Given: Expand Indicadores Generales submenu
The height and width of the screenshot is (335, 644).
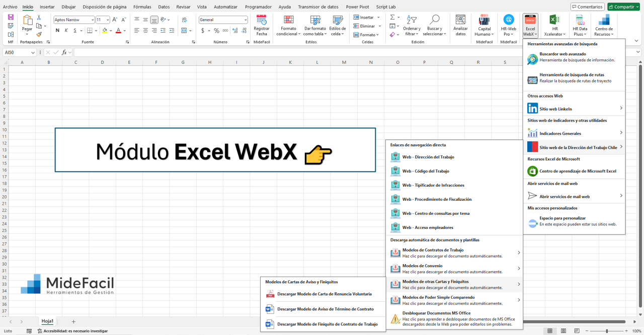Looking at the screenshot, I should (621, 133).
